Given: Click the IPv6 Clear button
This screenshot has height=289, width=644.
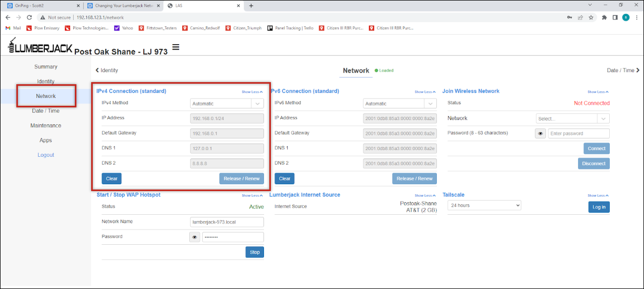Looking at the screenshot, I should tap(285, 178).
